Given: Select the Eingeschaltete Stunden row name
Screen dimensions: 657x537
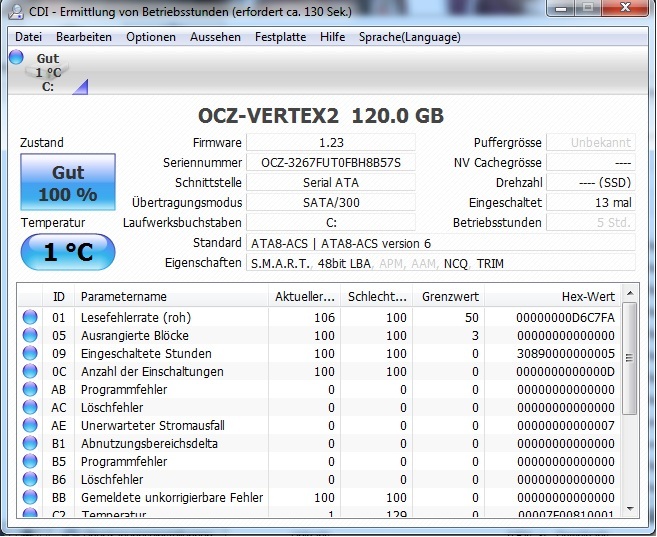Looking at the screenshot, I should tap(146, 354).
